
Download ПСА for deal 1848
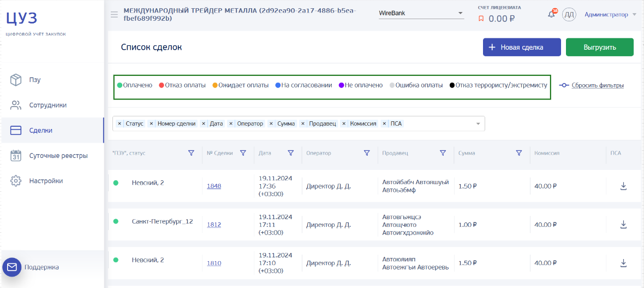(623, 186)
